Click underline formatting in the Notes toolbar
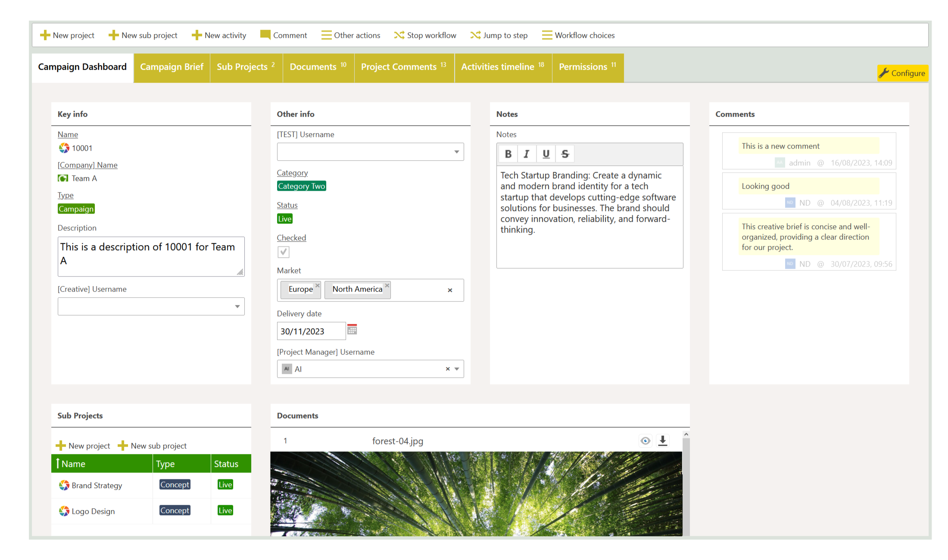Viewport: 948px width, 560px height. [x=546, y=154]
